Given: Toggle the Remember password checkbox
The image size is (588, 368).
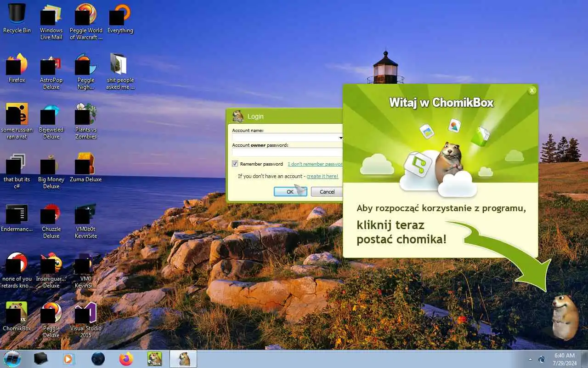Looking at the screenshot, I should click(235, 164).
